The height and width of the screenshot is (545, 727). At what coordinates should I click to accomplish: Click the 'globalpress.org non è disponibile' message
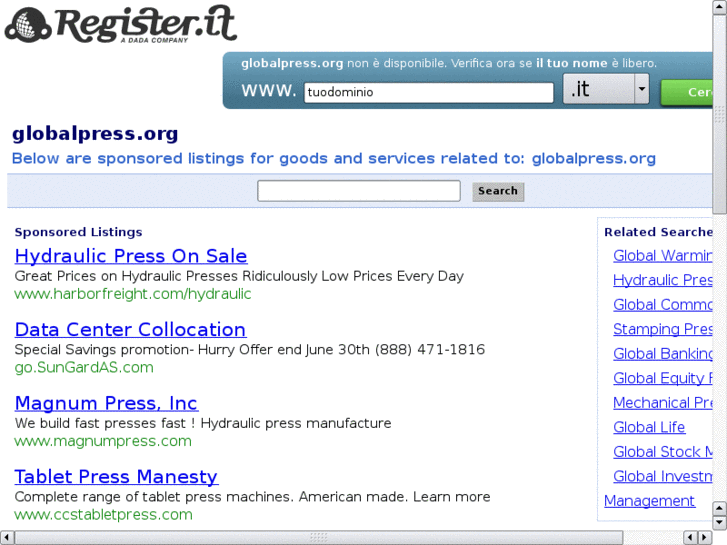tap(449, 63)
